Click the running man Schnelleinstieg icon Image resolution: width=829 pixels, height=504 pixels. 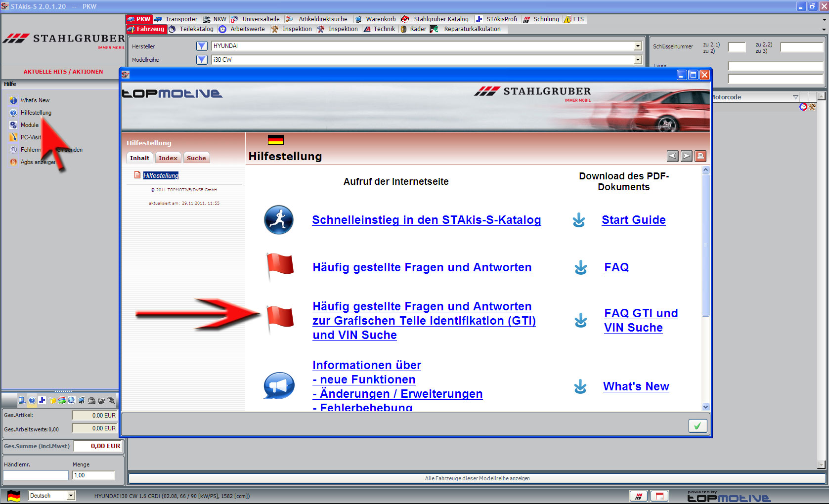click(x=279, y=220)
